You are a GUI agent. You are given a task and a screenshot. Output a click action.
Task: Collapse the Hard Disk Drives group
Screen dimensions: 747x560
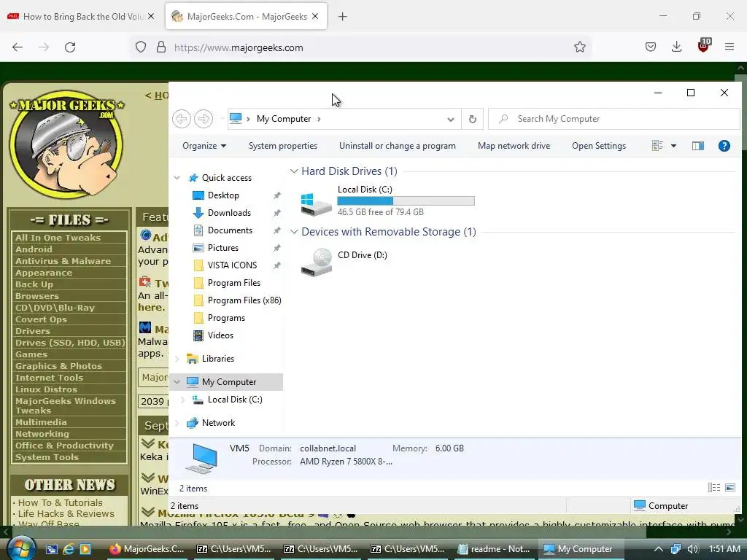coord(294,171)
